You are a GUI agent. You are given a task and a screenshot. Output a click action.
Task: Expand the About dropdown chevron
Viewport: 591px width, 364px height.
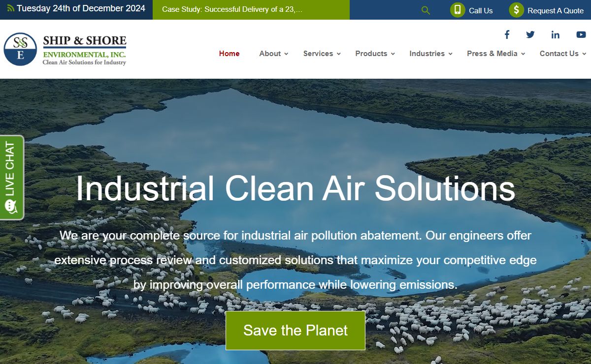click(286, 54)
